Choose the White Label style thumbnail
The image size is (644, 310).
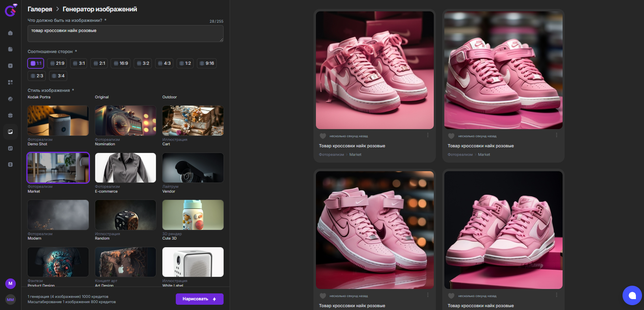[193, 262]
